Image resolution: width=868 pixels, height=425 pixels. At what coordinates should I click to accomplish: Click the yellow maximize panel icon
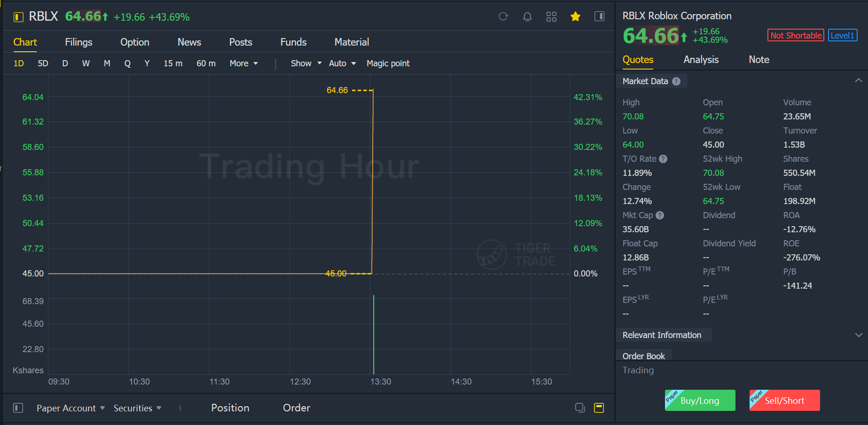click(599, 408)
